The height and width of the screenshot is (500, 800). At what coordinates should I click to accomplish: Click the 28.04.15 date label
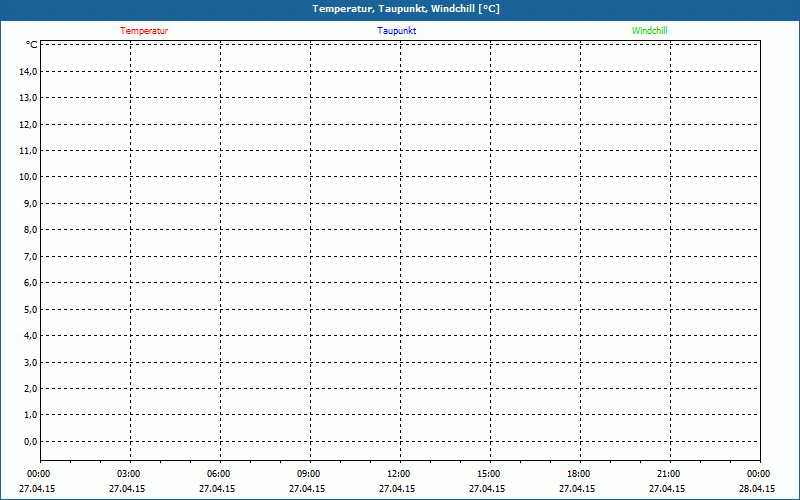tap(757, 489)
